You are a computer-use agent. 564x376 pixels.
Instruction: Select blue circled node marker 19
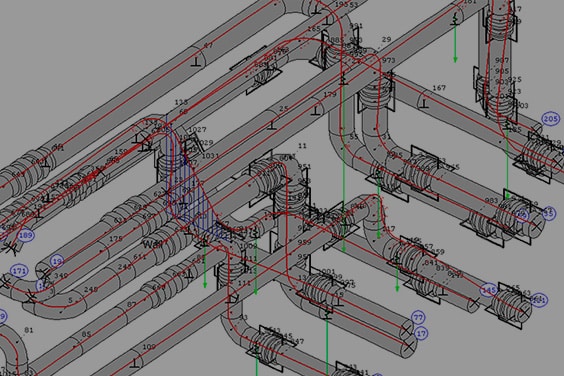tap(58, 261)
